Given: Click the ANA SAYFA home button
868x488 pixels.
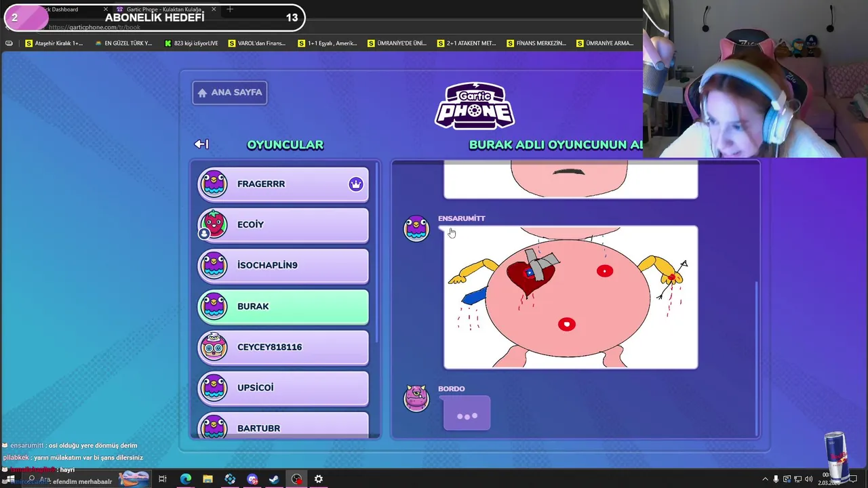Looking at the screenshot, I should tap(229, 93).
